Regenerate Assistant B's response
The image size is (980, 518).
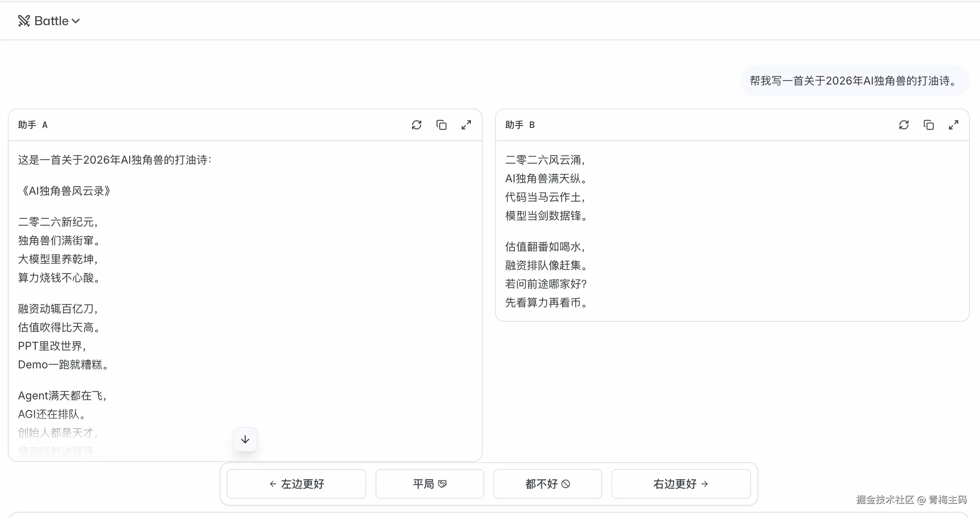[904, 125]
